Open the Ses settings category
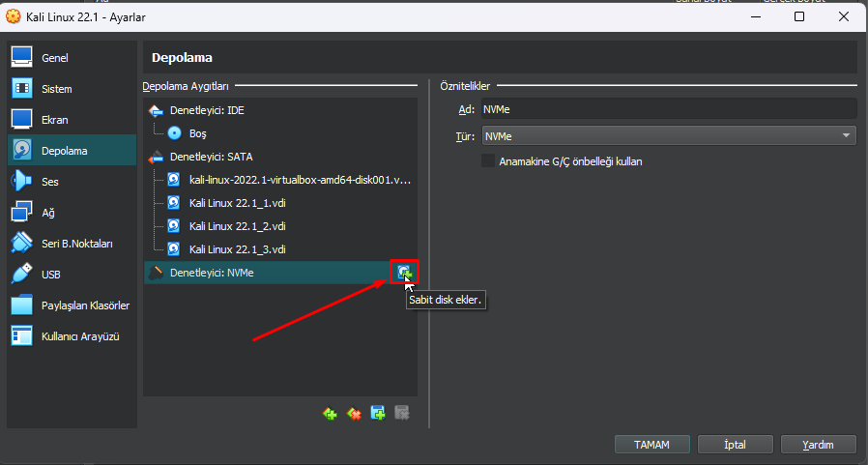The height and width of the screenshot is (465, 868). [72, 182]
